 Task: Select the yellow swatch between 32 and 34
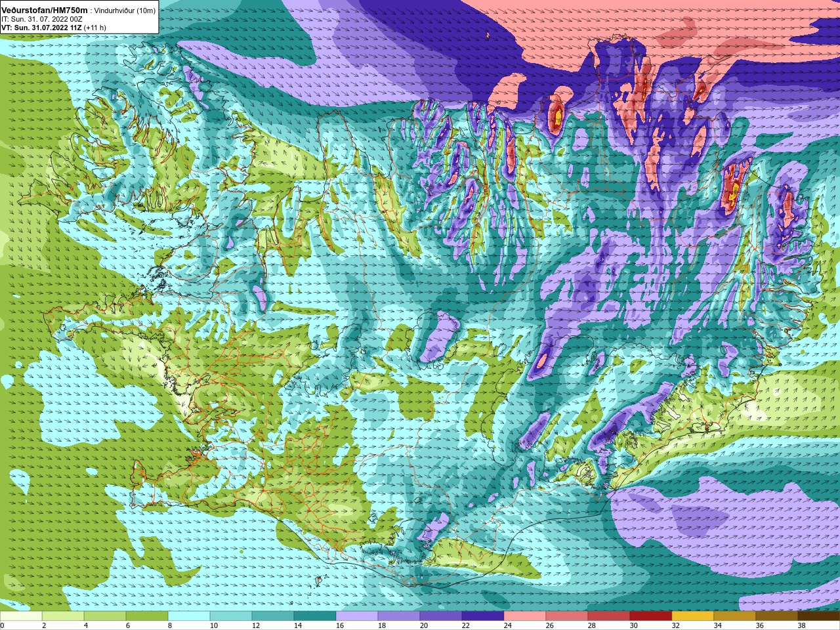pos(693,616)
